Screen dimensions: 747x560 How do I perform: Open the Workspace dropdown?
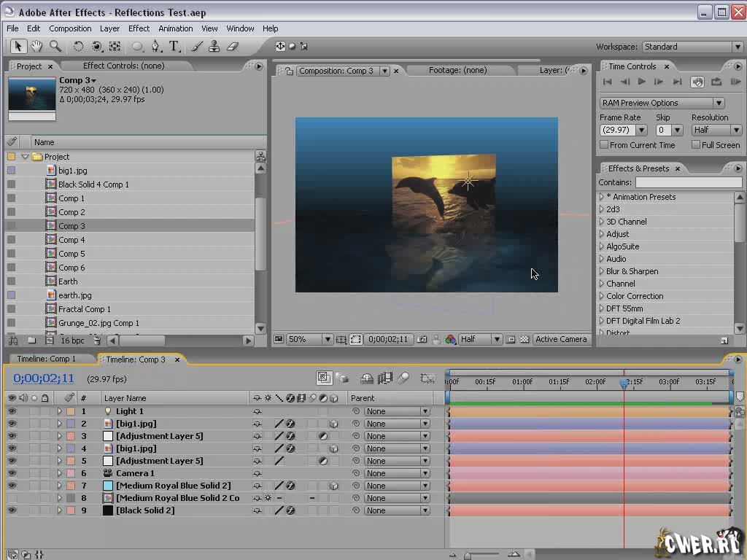coord(692,47)
